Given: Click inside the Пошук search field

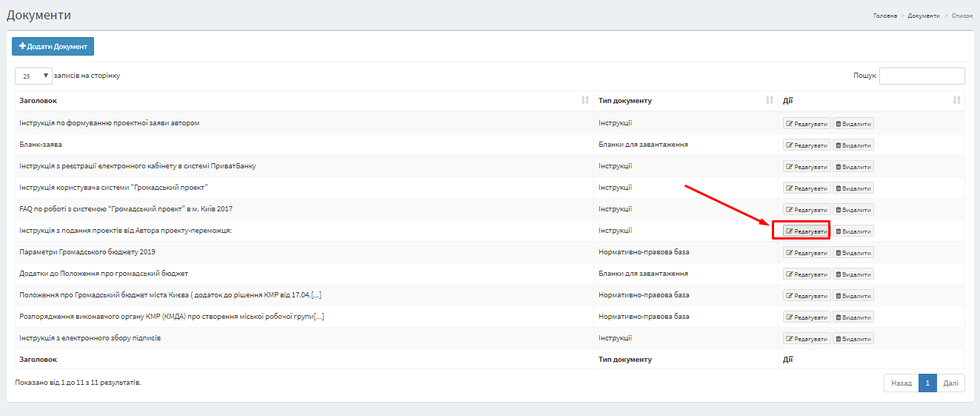Looking at the screenshot, I should pos(921,76).
